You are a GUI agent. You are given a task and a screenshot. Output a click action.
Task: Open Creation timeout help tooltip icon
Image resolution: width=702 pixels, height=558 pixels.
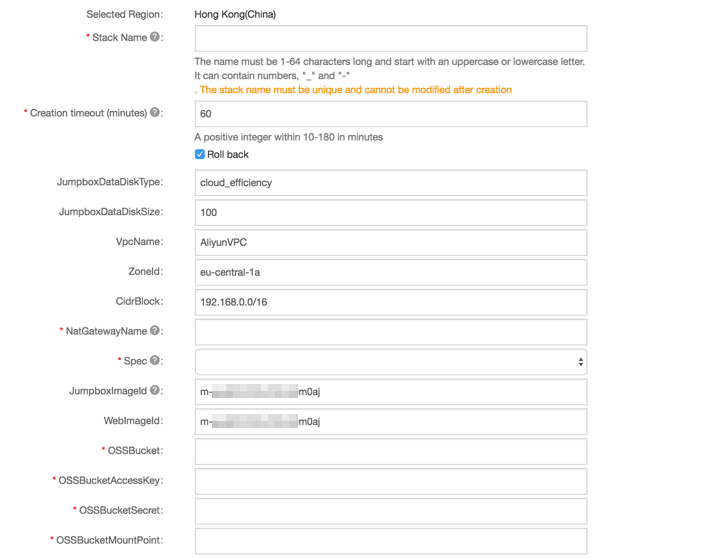154,112
